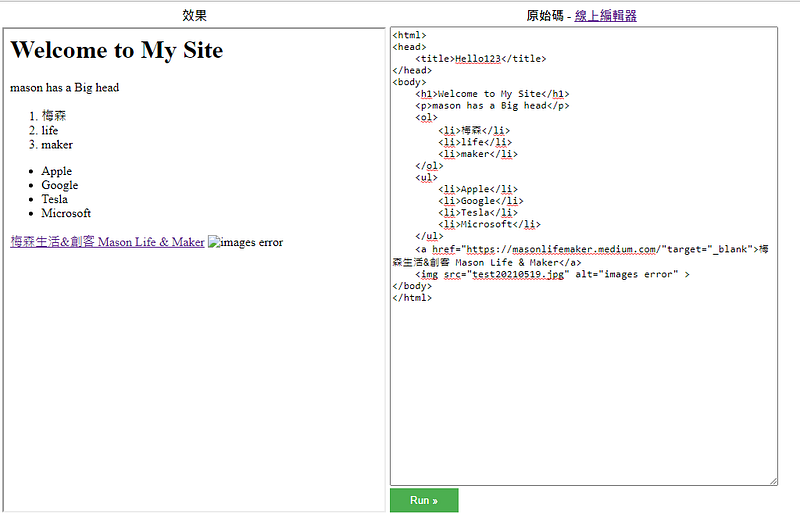Click the <li>life</li> code line
The height and width of the screenshot is (514, 800).
pyautogui.click(x=475, y=142)
